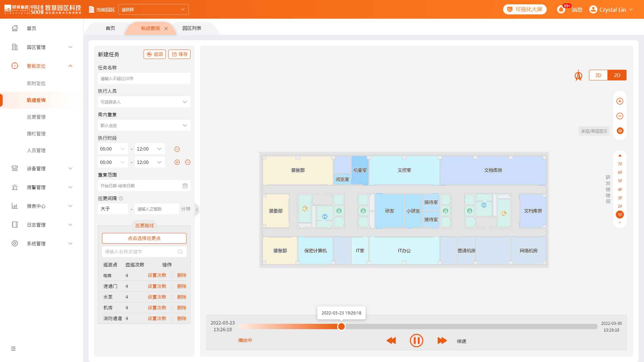Click the map zoom-out minus icon
Viewport: 644px width, 362px height.
point(620,116)
